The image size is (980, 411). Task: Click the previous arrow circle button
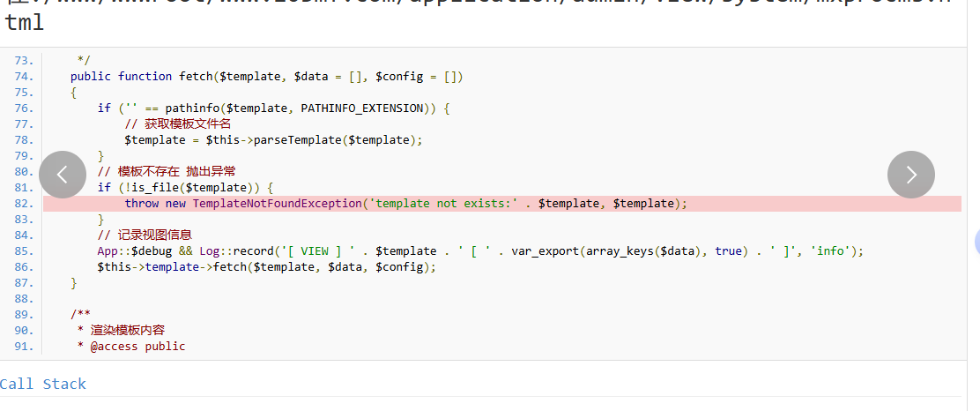pos(63,175)
